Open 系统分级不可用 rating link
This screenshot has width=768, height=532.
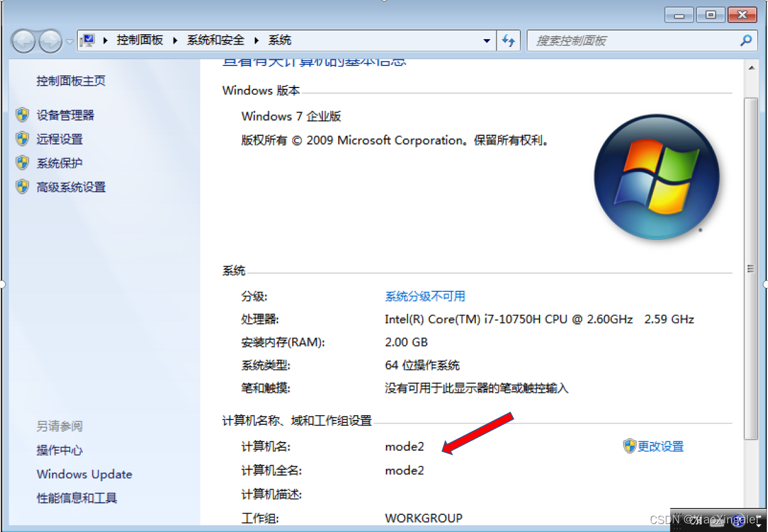(425, 296)
